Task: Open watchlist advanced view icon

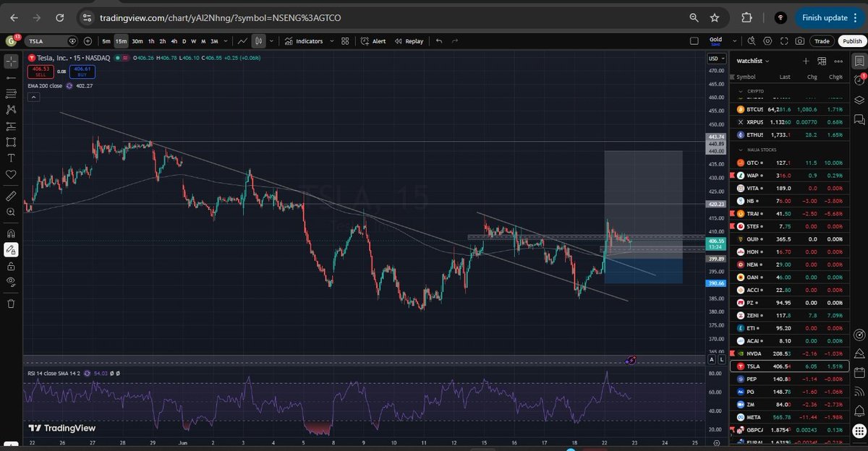Action: coord(822,61)
